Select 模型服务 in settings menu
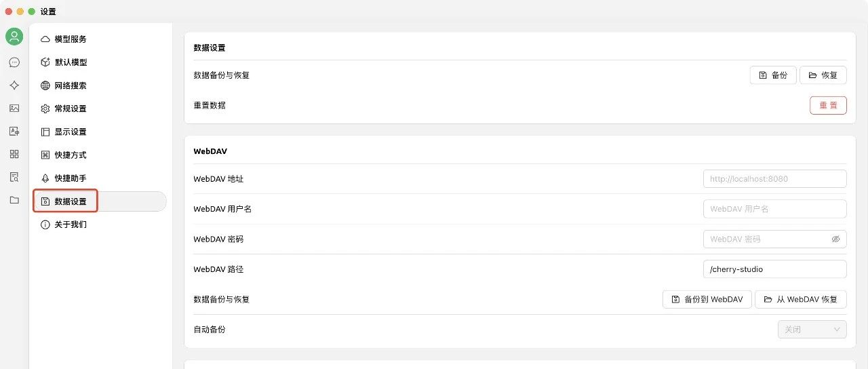The height and width of the screenshot is (369, 868). tap(71, 39)
